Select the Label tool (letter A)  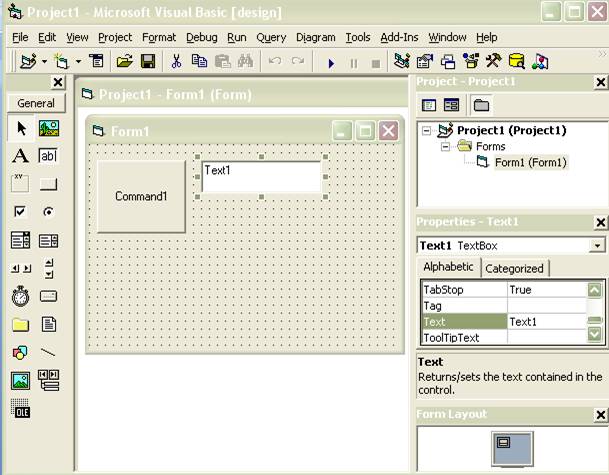coord(20,156)
